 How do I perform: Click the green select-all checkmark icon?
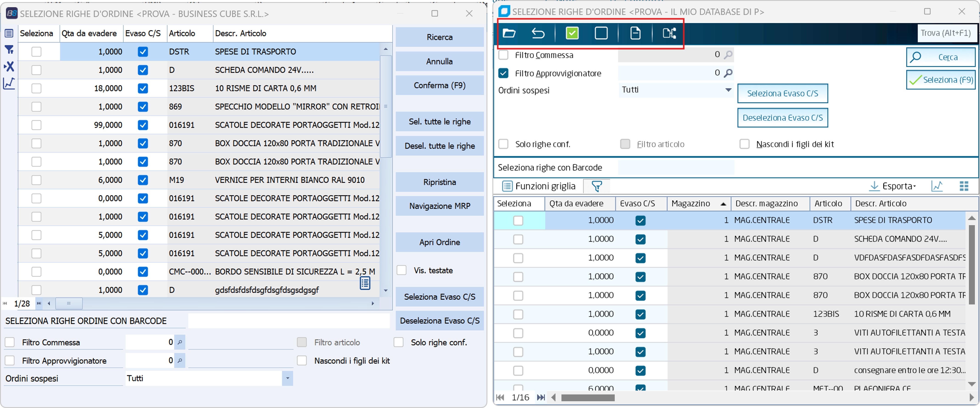pos(572,34)
